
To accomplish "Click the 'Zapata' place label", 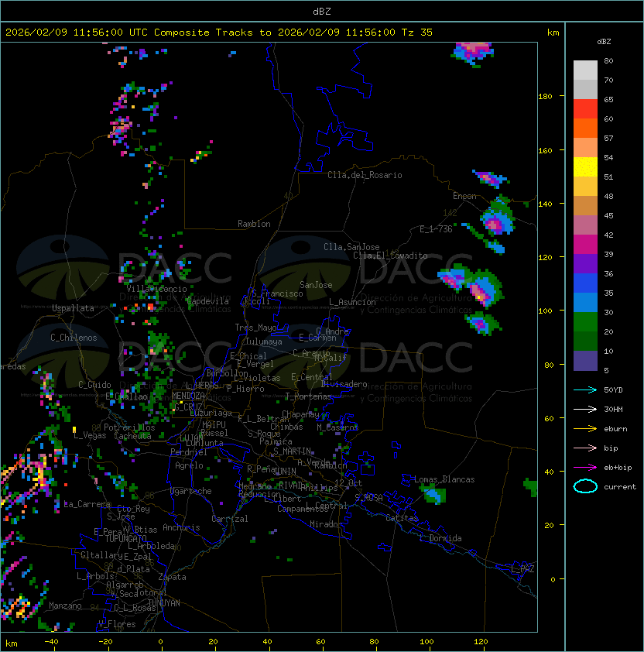I will point(172,577).
